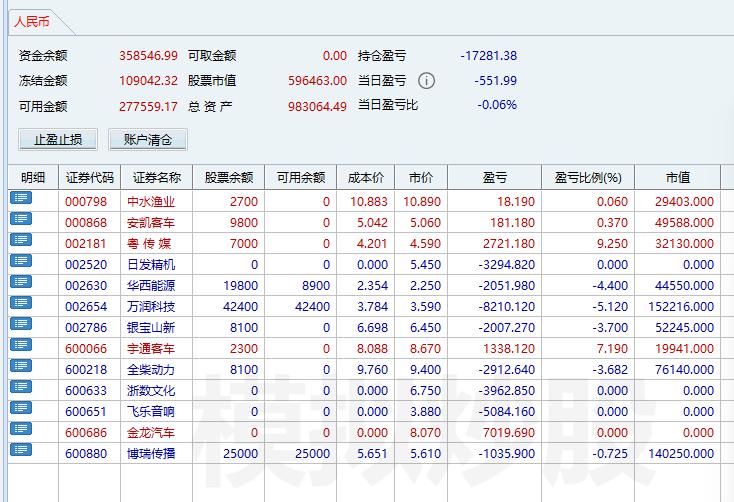
Task: Click stock name 粤传媒
Action: pos(149,244)
